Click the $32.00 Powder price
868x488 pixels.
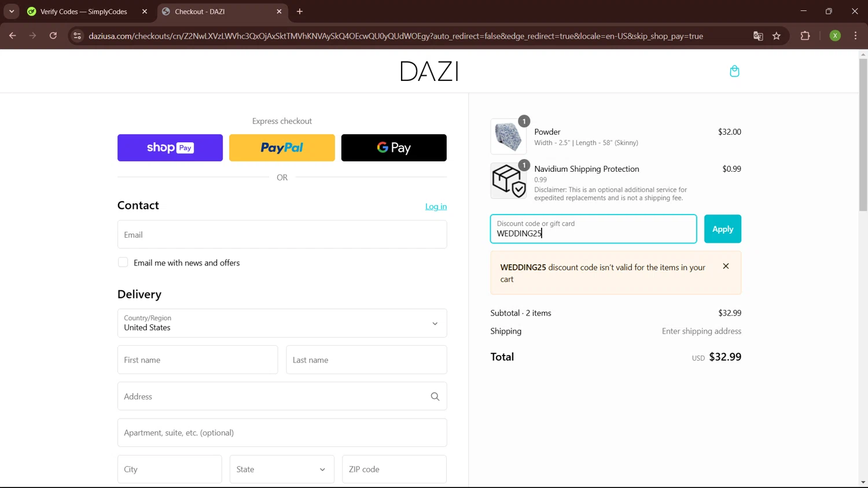(730, 132)
